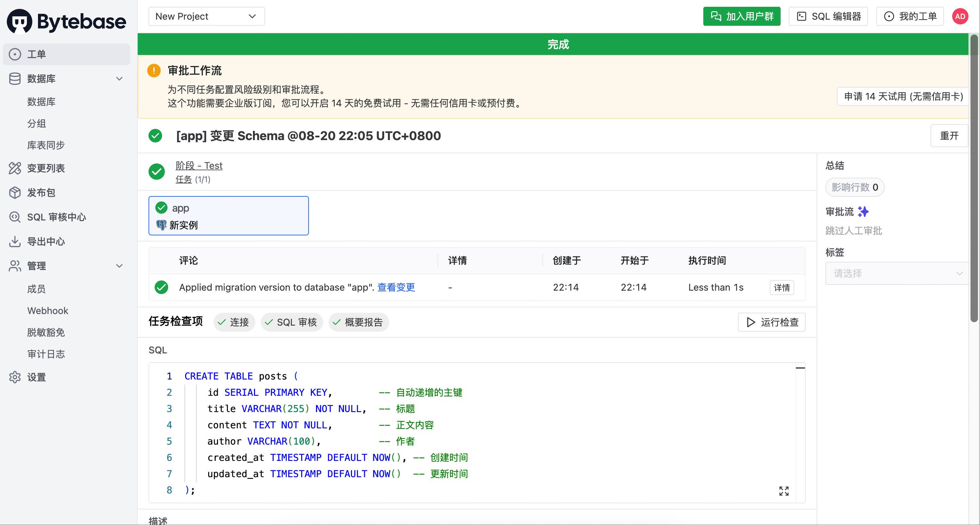Image resolution: width=980 pixels, height=525 pixels.
Task: Click the 审批流 sparkle icon
Action: [x=863, y=212]
